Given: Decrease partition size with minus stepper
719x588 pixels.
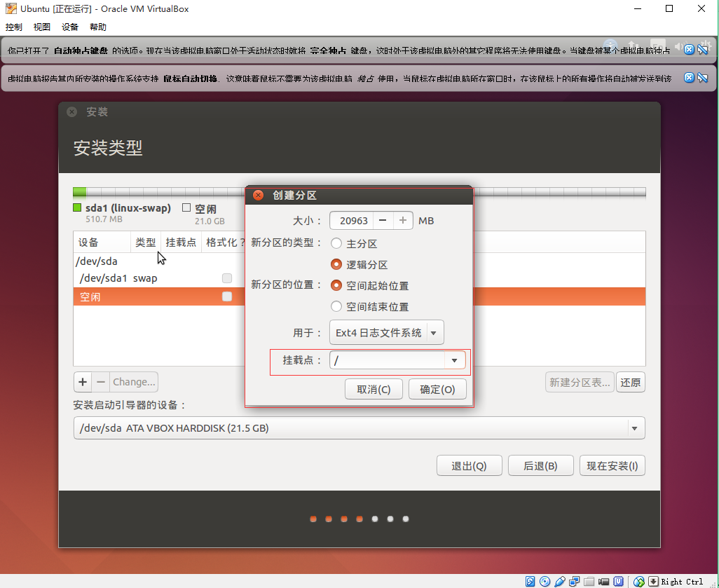Looking at the screenshot, I should click(x=383, y=221).
